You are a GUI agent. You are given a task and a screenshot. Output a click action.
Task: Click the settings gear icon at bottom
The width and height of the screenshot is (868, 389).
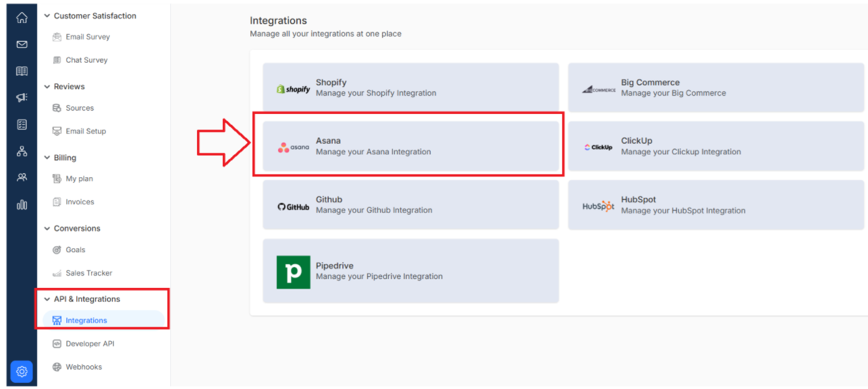tap(22, 371)
